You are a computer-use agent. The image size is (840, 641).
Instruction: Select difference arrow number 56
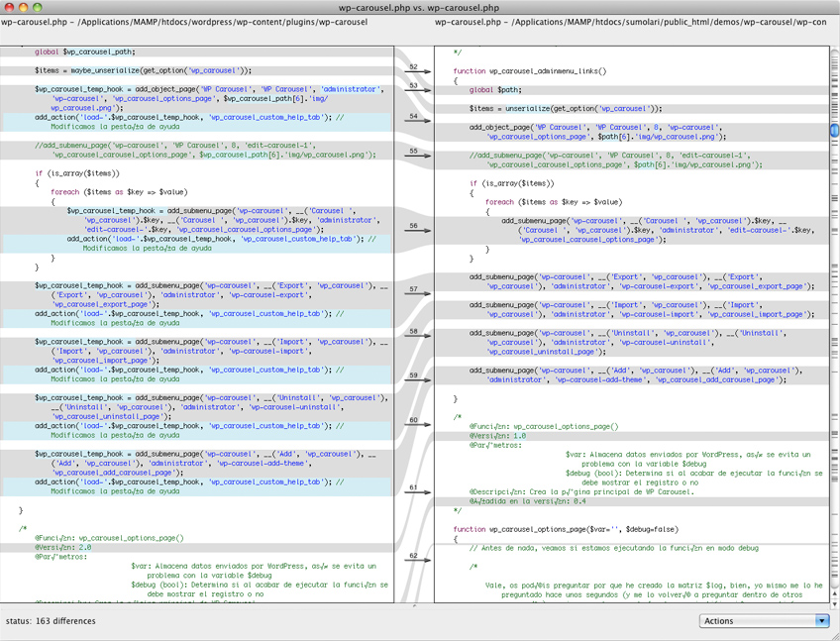pos(418,230)
